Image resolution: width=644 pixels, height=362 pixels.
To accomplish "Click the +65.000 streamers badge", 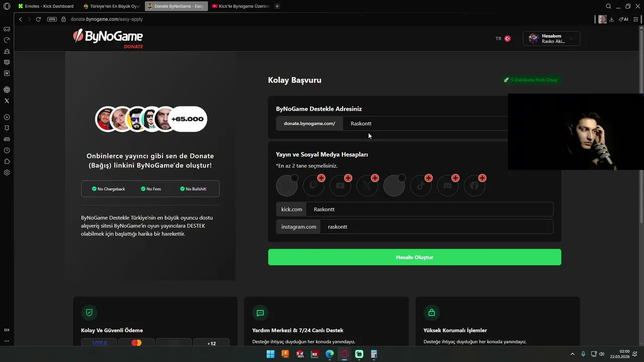I will (187, 119).
